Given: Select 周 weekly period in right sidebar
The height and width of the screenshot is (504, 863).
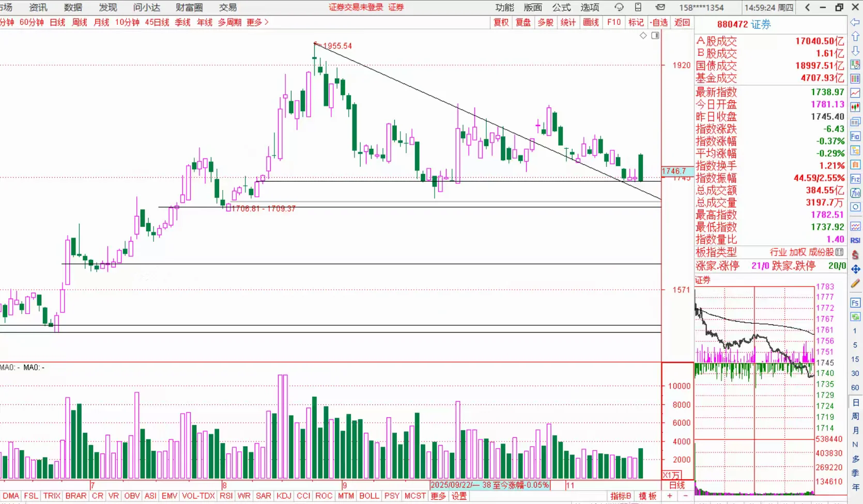Looking at the screenshot, I should pos(855,416).
